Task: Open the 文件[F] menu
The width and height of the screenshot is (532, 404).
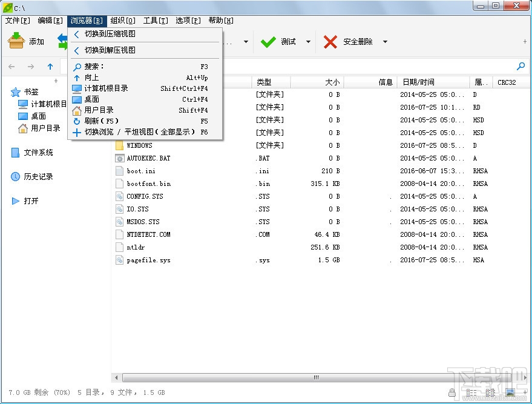Action: [x=18, y=21]
